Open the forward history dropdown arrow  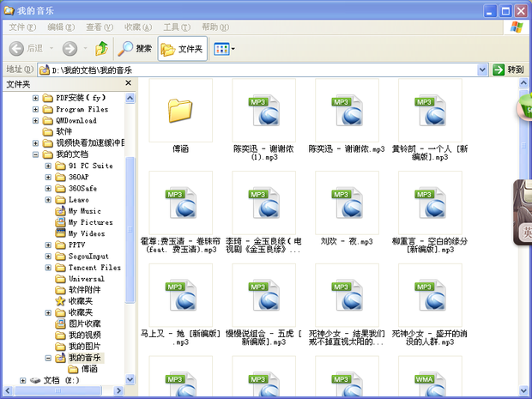[85, 49]
